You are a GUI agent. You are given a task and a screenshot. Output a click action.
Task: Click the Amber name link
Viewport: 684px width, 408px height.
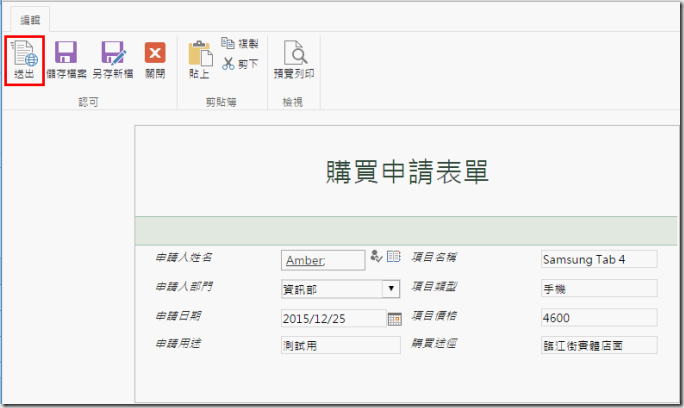click(304, 260)
